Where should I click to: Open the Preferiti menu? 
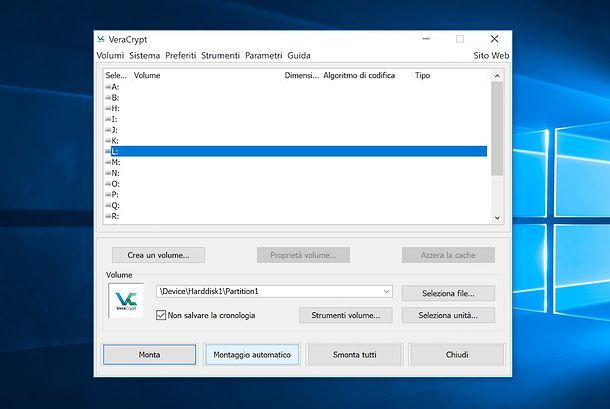[x=181, y=55]
